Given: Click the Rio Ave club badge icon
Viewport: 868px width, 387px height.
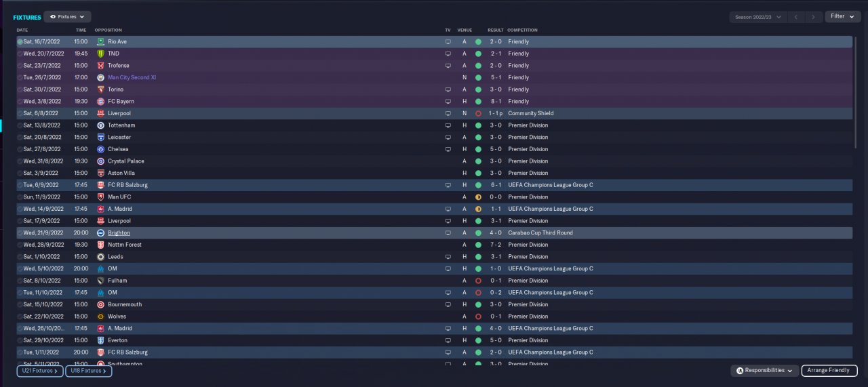Looking at the screenshot, I should (101, 42).
